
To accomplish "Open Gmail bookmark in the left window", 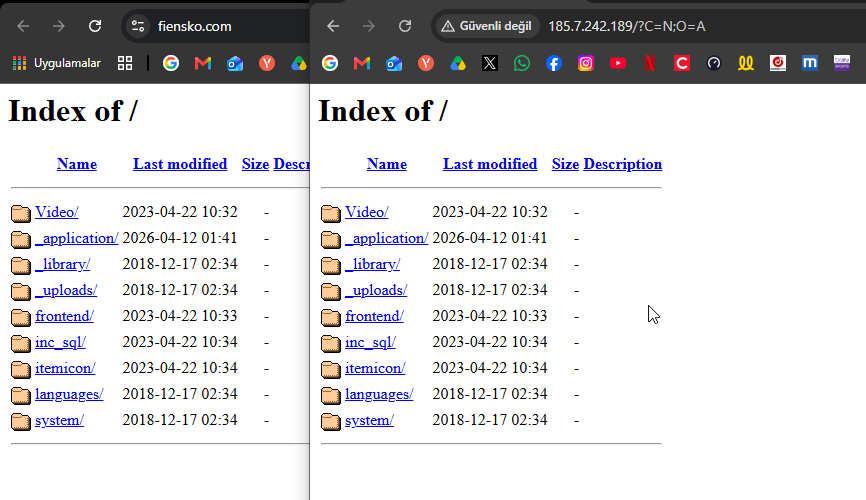I will (x=203, y=64).
